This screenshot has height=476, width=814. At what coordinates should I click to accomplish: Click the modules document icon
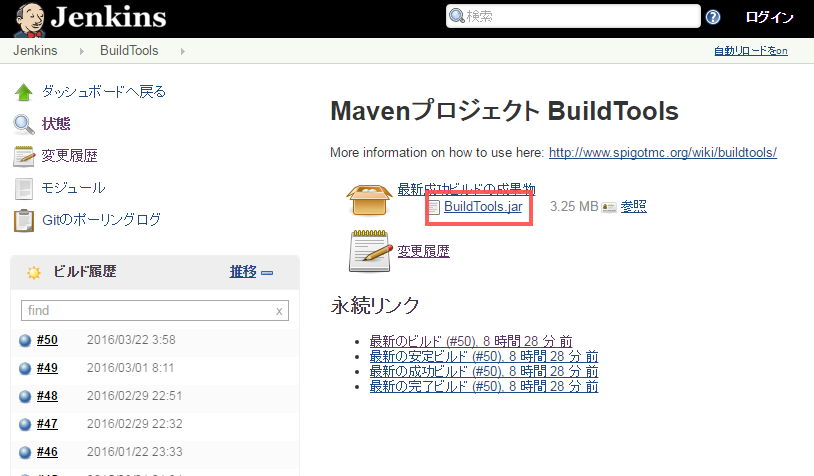click(x=23, y=188)
